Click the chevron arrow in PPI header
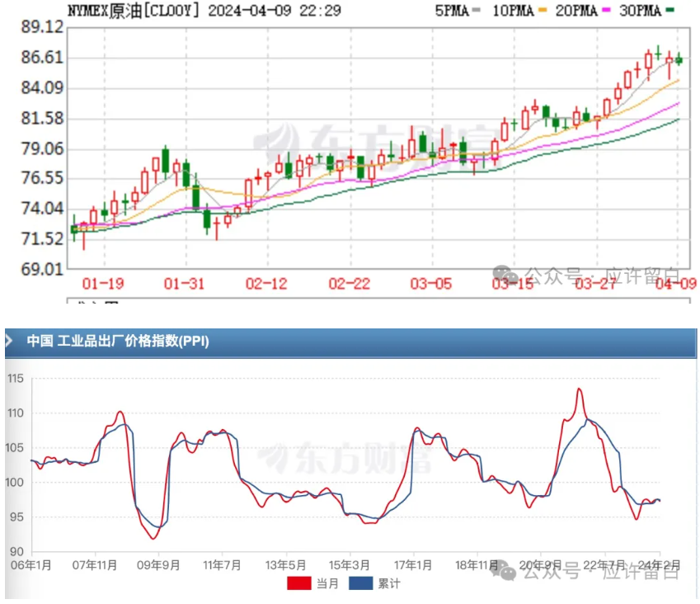This screenshot has width=700, height=604. (11, 342)
